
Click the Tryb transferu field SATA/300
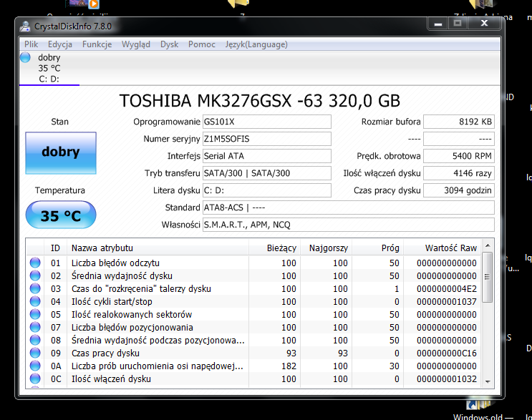(x=266, y=173)
